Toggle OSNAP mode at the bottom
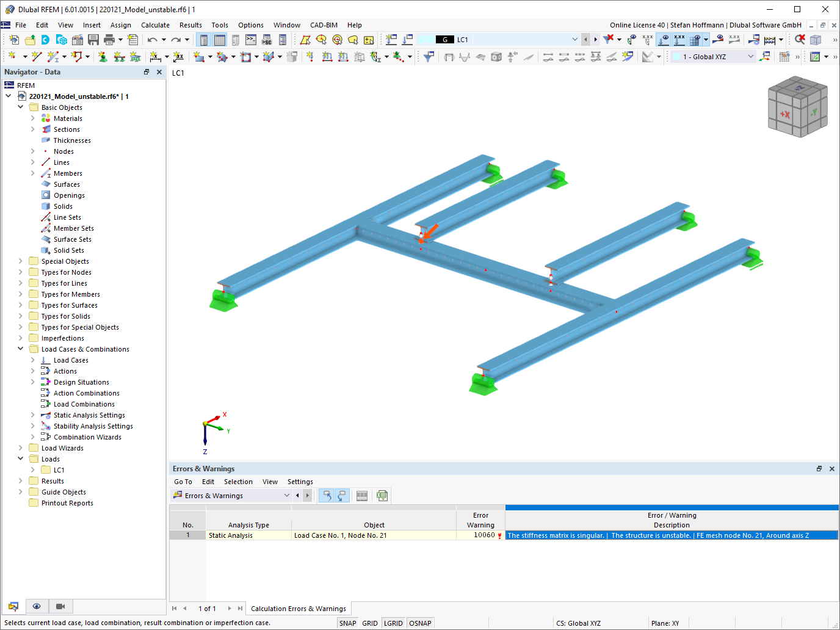The image size is (840, 630). click(x=420, y=622)
